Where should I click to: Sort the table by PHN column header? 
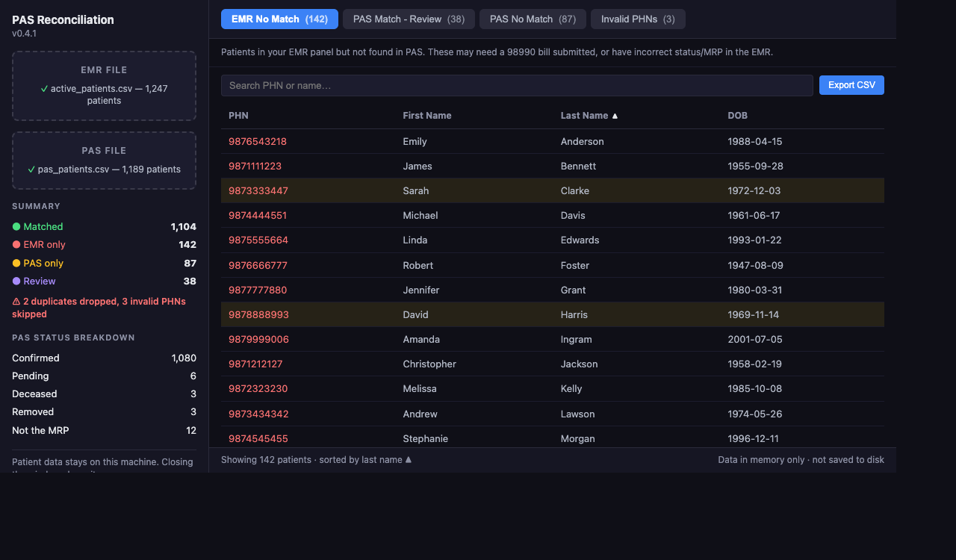coord(238,116)
